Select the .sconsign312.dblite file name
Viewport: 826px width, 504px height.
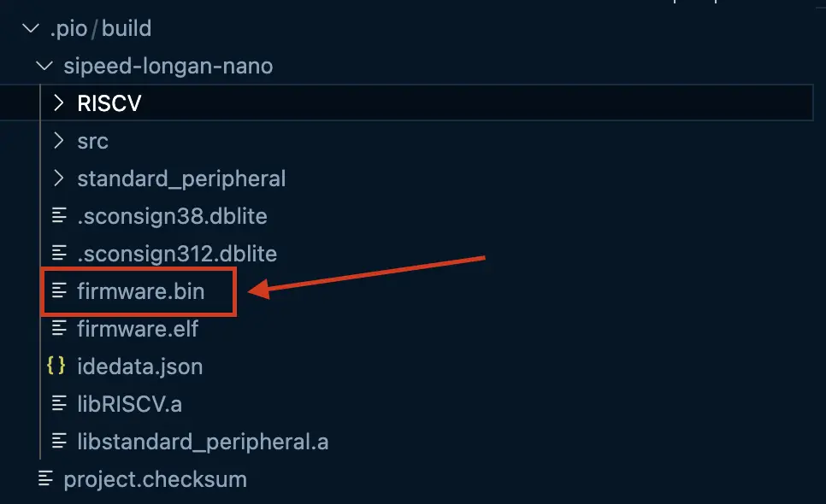coord(177,254)
